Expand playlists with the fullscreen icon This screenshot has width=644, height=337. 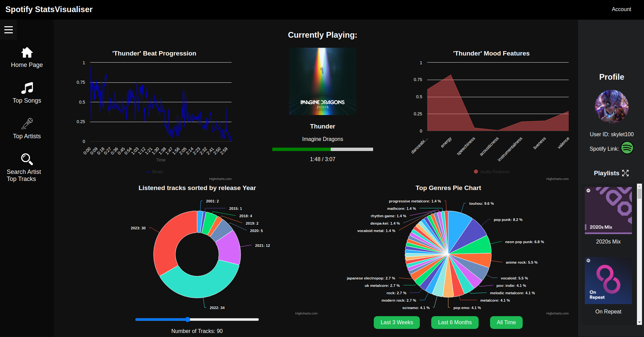(625, 173)
